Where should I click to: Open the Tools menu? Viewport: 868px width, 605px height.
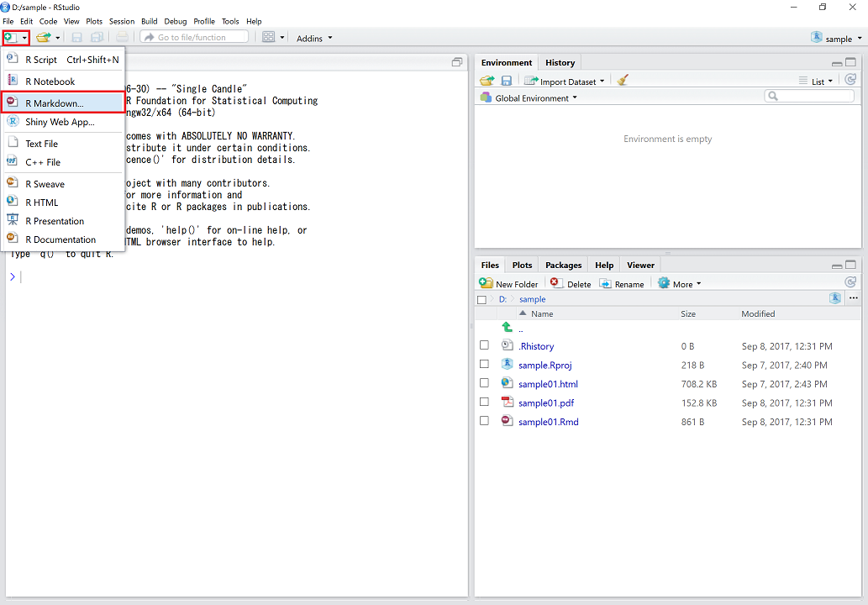point(230,21)
